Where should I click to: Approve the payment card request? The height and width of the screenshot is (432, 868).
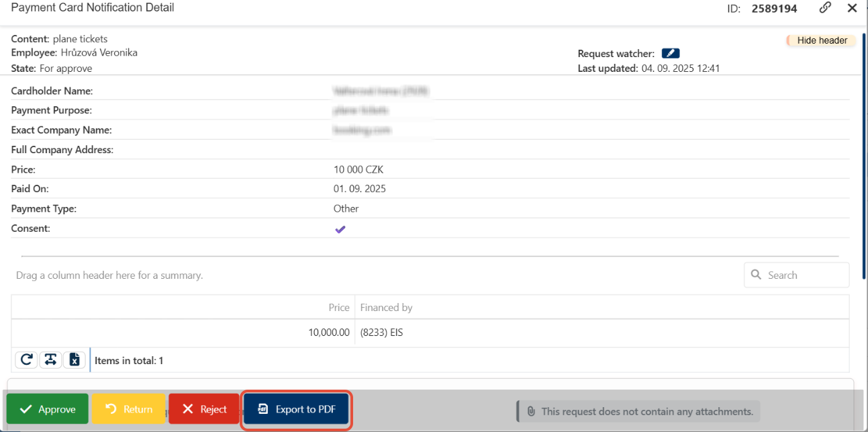pos(48,409)
